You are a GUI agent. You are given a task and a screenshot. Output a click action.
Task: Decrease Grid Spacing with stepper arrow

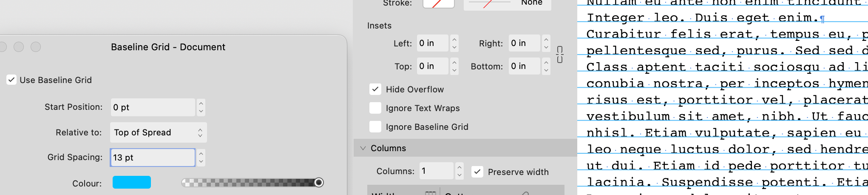click(x=201, y=162)
